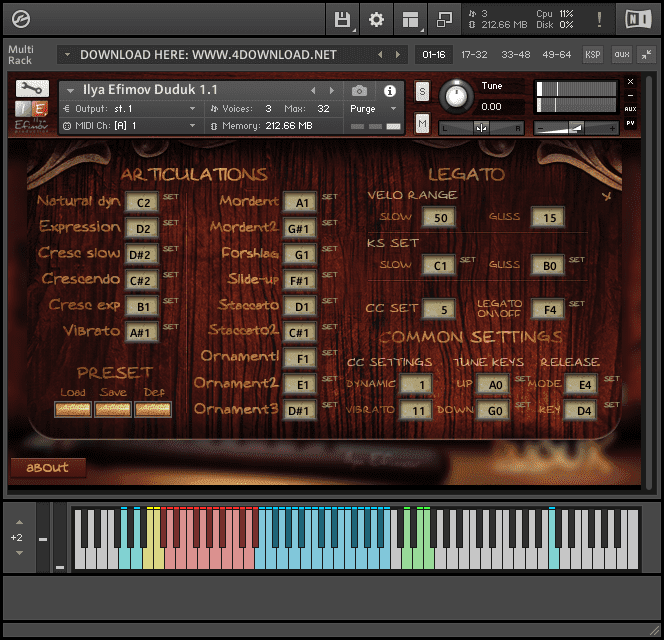This screenshot has width=664, height=640.
Task: Switch to the 17-32 rack page
Action: [x=474, y=55]
